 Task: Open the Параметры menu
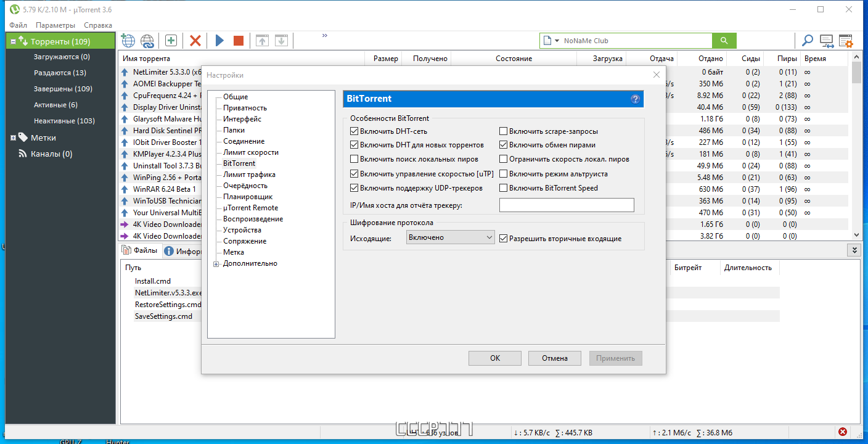(x=55, y=25)
